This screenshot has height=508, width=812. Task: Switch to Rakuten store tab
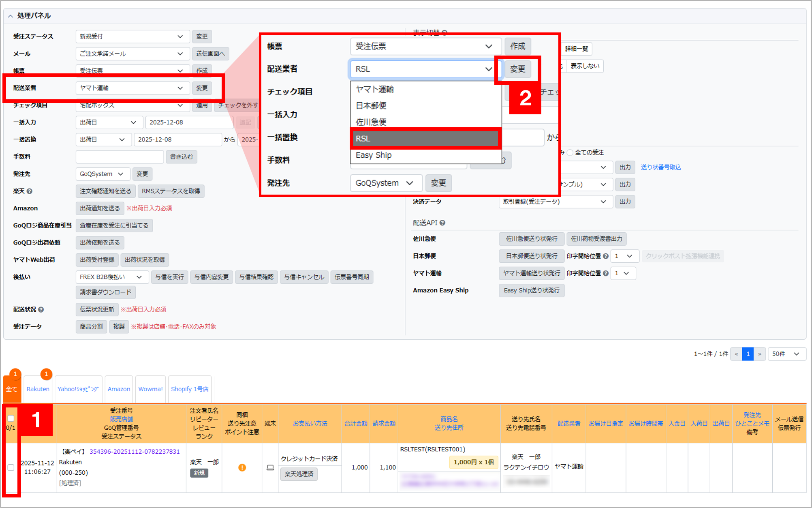pos(38,389)
